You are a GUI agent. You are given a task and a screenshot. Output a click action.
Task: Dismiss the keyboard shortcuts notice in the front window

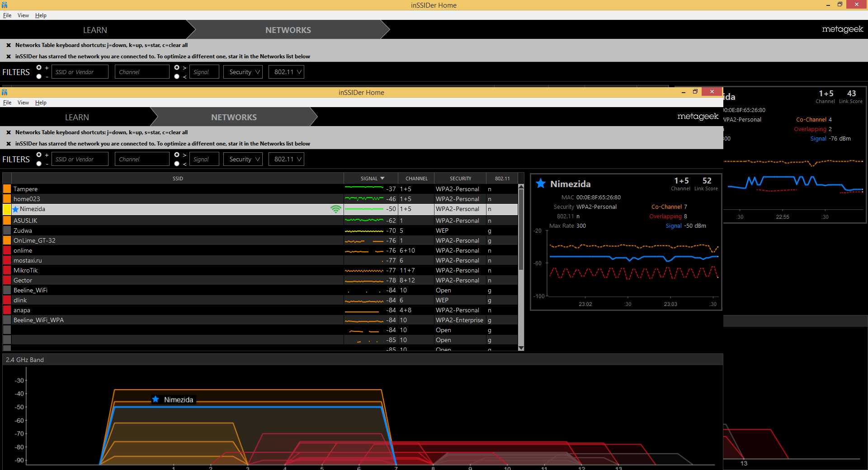tap(9, 132)
